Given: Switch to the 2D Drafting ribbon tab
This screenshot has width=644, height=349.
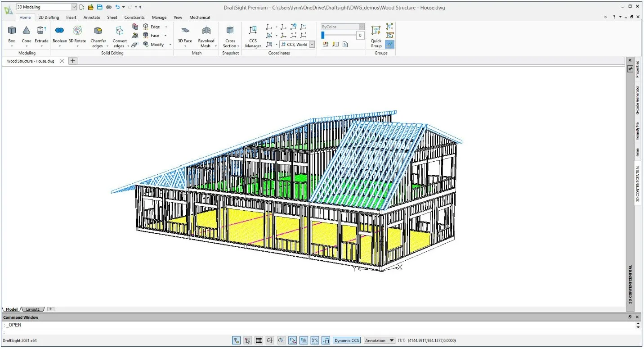Looking at the screenshot, I should [49, 18].
